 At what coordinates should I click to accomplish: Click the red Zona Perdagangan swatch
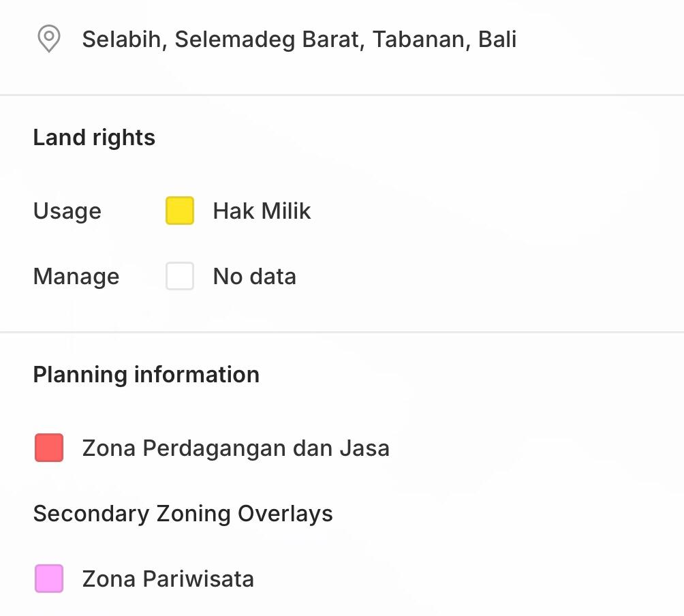click(49, 448)
